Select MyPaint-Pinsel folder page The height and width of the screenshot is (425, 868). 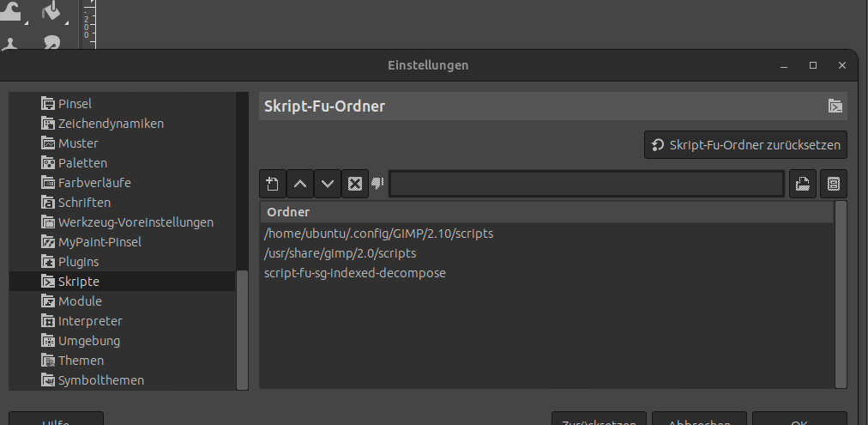[x=99, y=241]
